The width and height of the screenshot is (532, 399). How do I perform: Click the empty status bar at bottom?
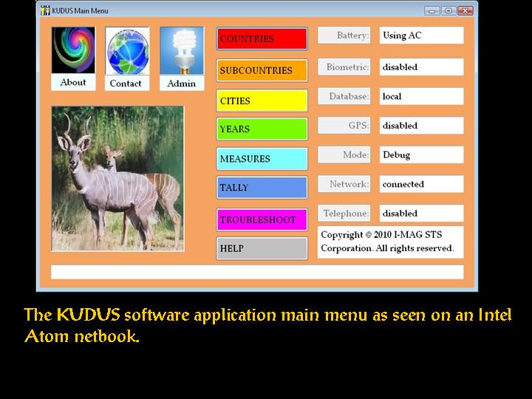pos(256,272)
